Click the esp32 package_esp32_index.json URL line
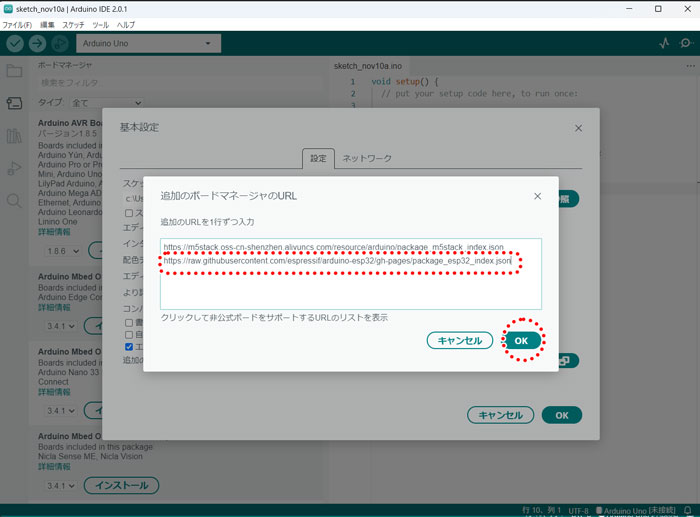 (x=337, y=261)
